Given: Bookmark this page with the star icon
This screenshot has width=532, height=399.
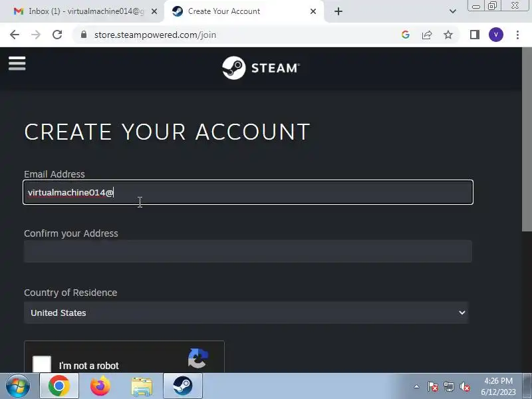Looking at the screenshot, I should [448, 35].
